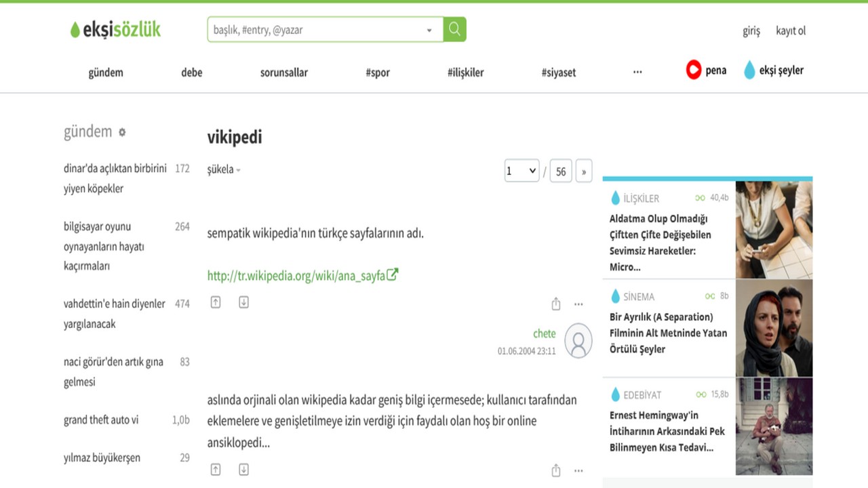This screenshot has height=488, width=868.
Task: Switch to the debe tab
Action: point(191,73)
